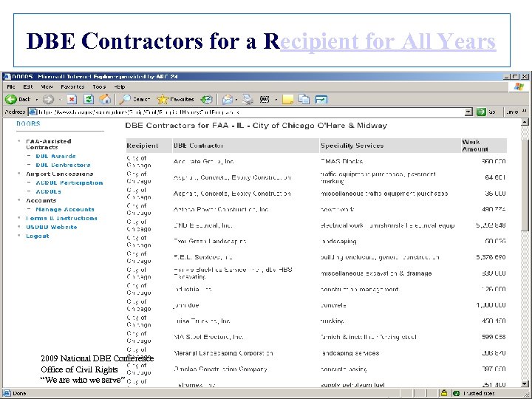
Task: Click the Forward arrow icon
Action: (x=48, y=99)
